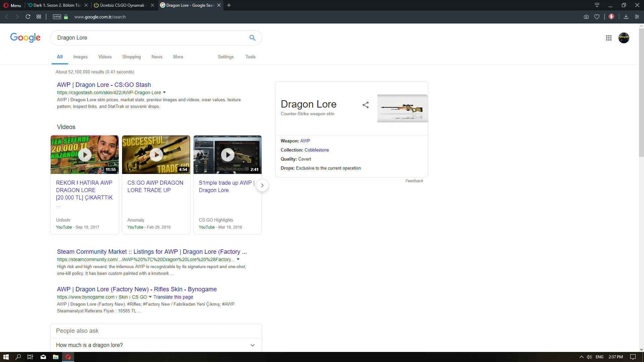Click the Cobblestone collection link
Screen dimensions: 644x362
(317, 150)
